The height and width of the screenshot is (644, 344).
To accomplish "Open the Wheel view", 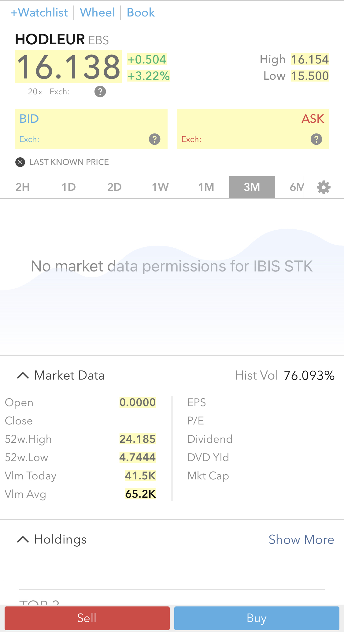I will (98, 13).
